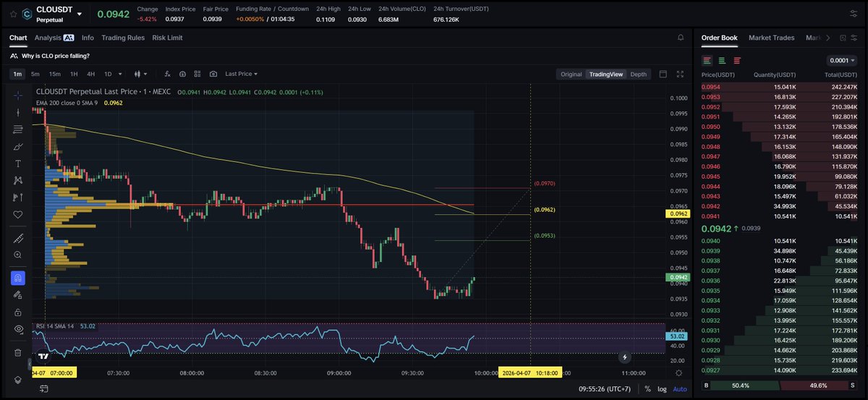Expand the CLOUSDT pair selector dropdown
The image size is (868, 400).
(x=80, y=14)
